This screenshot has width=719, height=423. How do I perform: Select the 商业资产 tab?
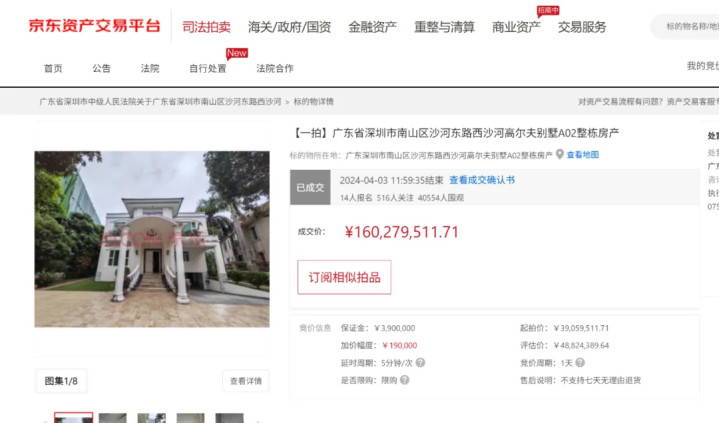click(x=516, y=27)
